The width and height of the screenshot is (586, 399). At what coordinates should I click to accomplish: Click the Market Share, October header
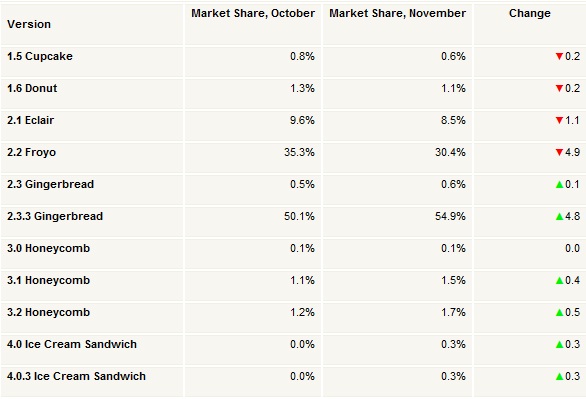(x=253, y=13)
